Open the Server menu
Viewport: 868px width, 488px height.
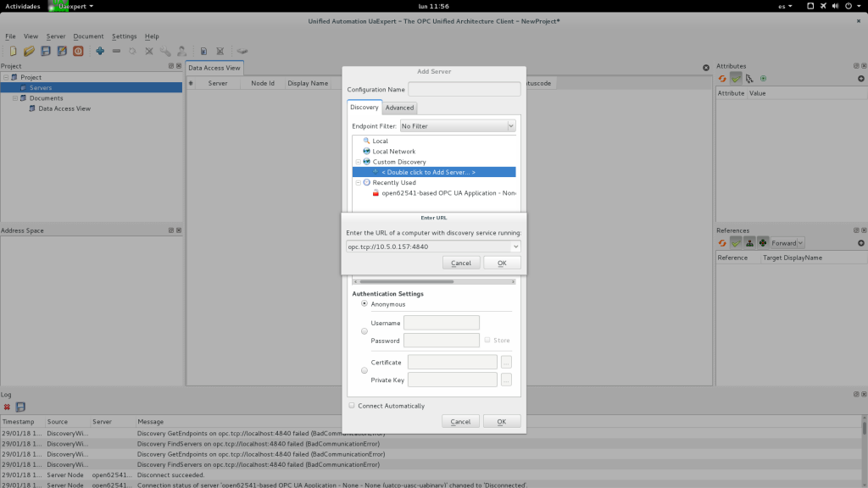coord(55,36)
